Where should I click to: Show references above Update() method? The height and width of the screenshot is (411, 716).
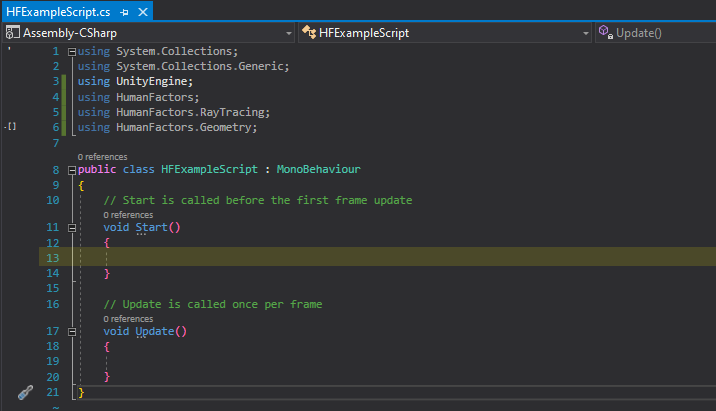128,319
